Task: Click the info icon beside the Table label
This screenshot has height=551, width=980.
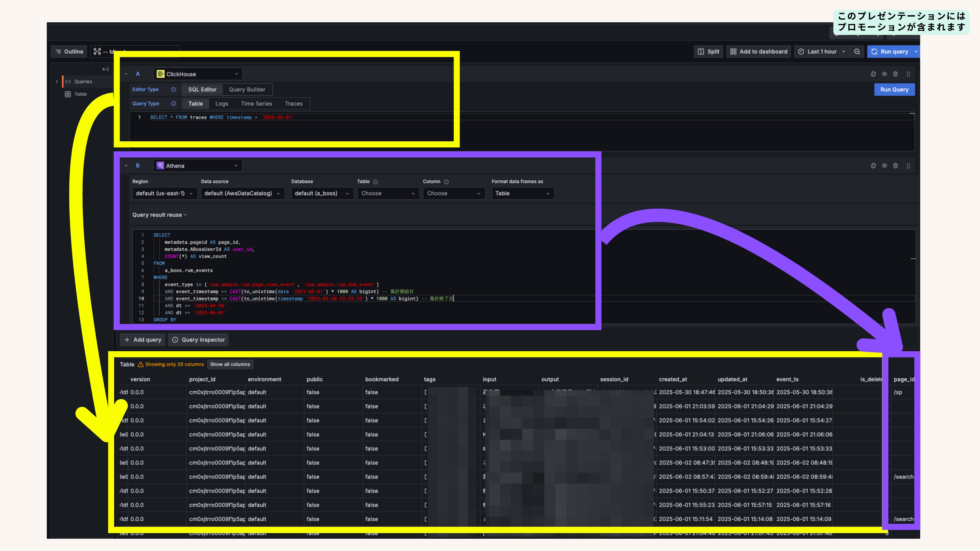Action: point(376,182)
